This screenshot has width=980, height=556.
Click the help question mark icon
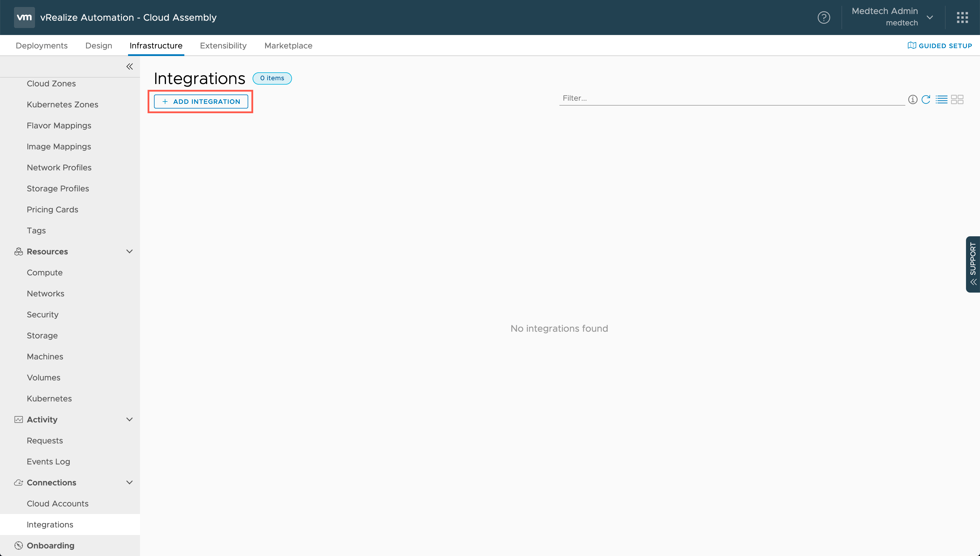click(823, 18)
